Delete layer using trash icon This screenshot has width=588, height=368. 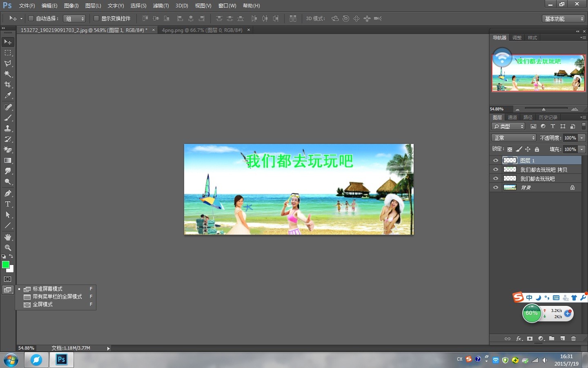(x=573, y=339)
